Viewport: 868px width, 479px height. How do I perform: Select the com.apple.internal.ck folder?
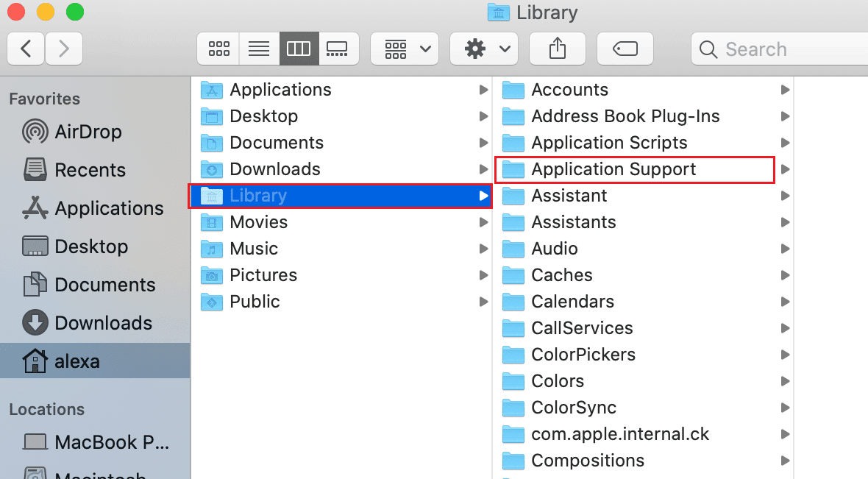[x=643, y=434]
